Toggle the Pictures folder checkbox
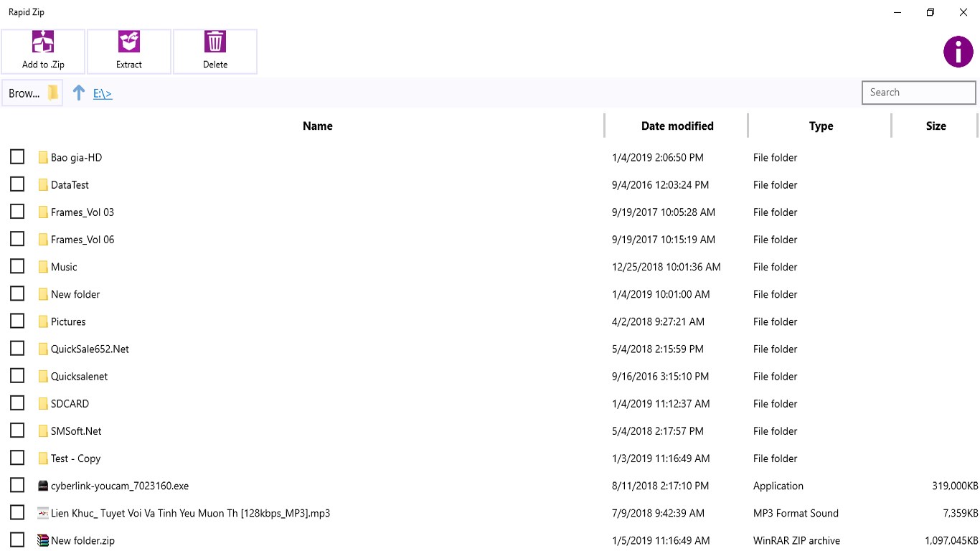 pos(17,321)
